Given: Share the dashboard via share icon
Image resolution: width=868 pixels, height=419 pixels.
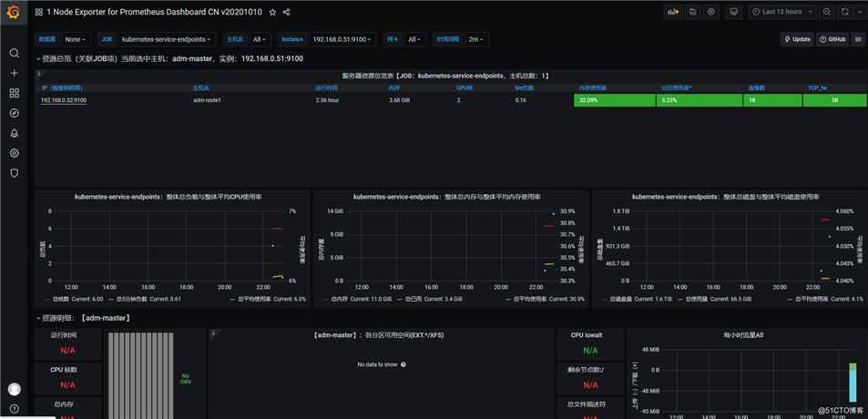Looking at the screenshot, I should (286, 12).
